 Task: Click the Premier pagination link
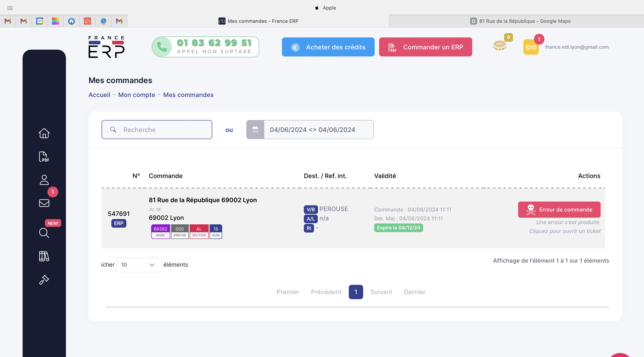(288, 292)
